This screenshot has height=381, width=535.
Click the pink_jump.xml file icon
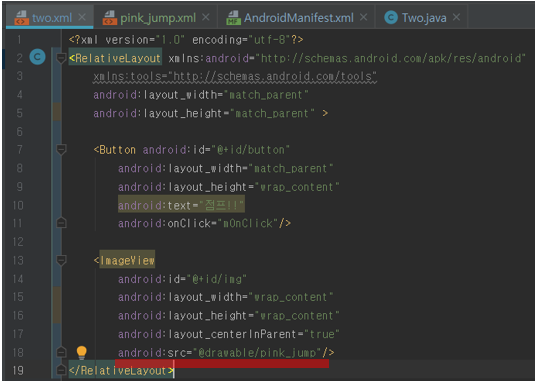[x=110, y=18]
